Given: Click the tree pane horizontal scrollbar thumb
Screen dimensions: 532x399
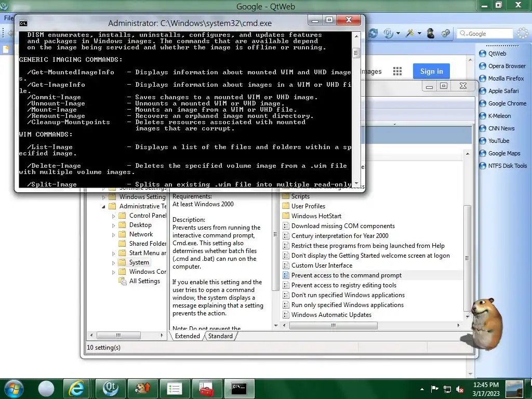Looking at the screenshot, I should [118, 335].
